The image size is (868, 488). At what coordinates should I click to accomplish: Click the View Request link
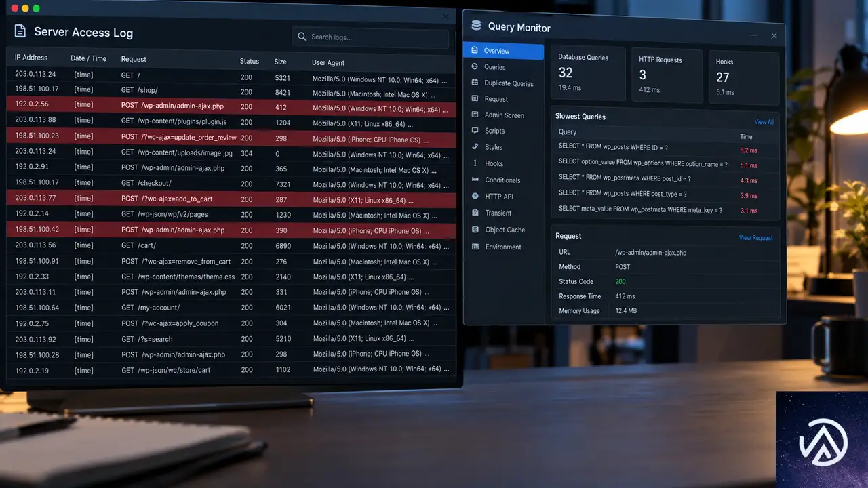pyautogui.click(x=755, y=238)
